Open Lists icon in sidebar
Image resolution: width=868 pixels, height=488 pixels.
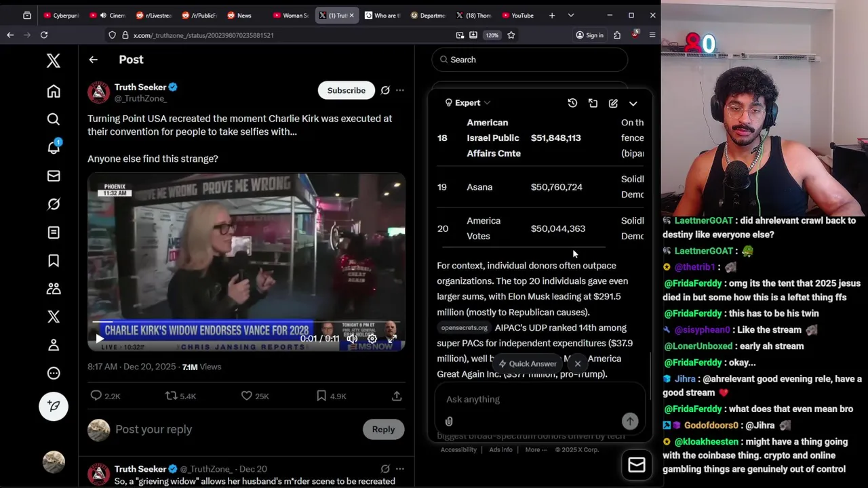54,232
